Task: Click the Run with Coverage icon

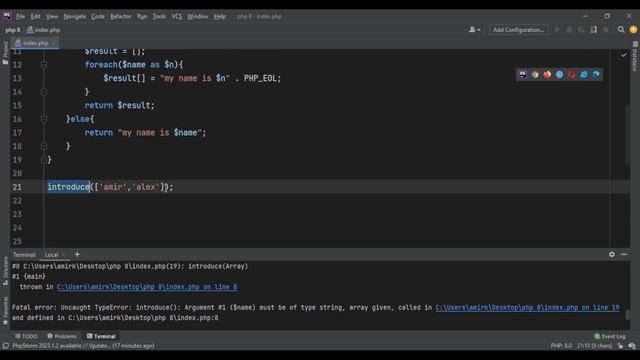Action: [x=581, y=30]
